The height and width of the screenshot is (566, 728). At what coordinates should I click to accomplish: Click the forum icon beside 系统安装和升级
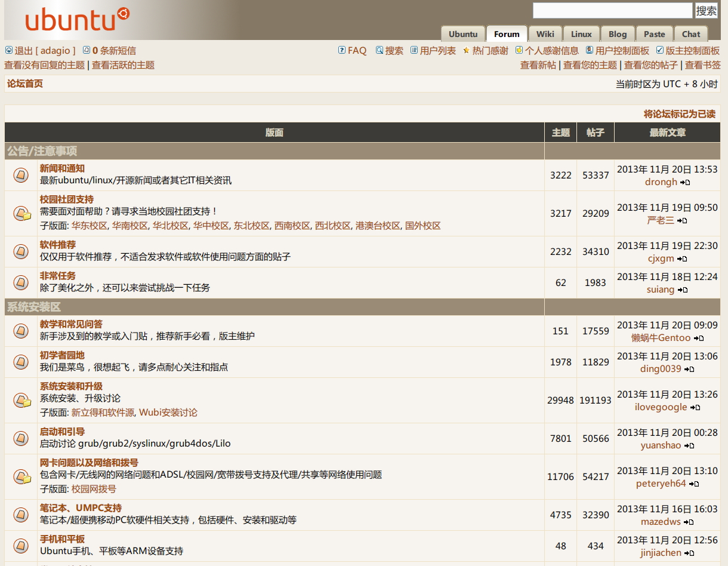(x=22, y=400)
